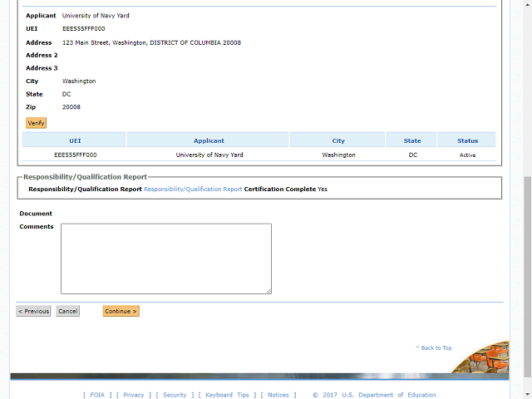Select the Washington cell in the table row
Image resolution: width=532 pixels, height=399 pixels.
[x=338, y=155]
